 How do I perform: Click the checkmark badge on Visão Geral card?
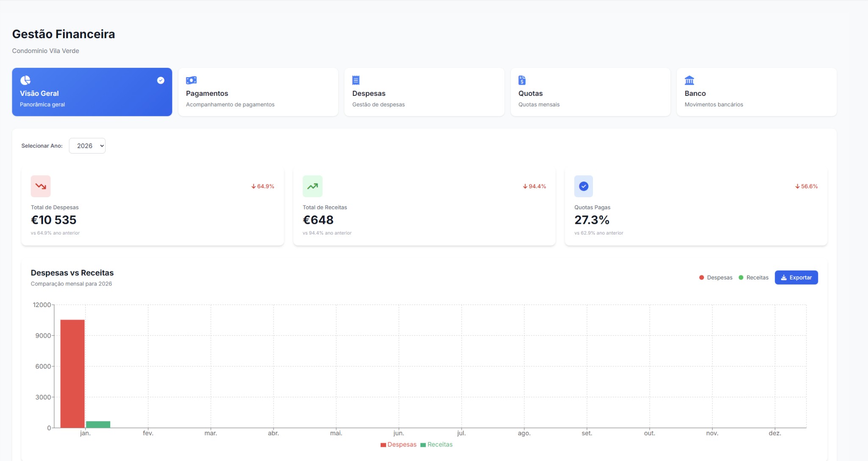pyautogui.click(x=160, y=80)
